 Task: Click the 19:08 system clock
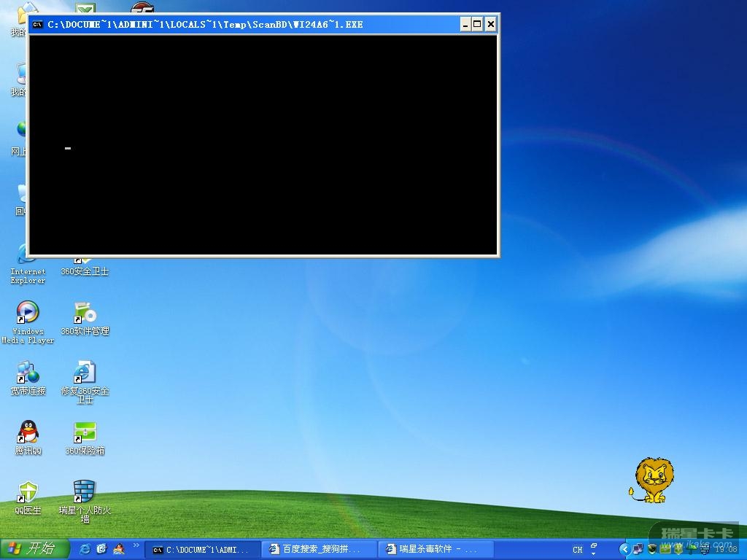tap(726, 550)
